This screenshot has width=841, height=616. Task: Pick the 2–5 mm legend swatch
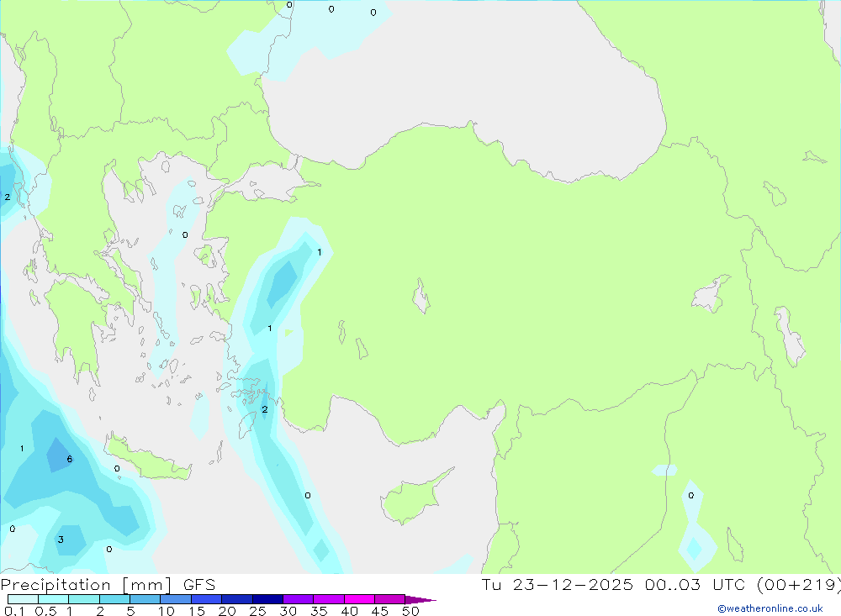pyautogui.click(x=114, y=599)
